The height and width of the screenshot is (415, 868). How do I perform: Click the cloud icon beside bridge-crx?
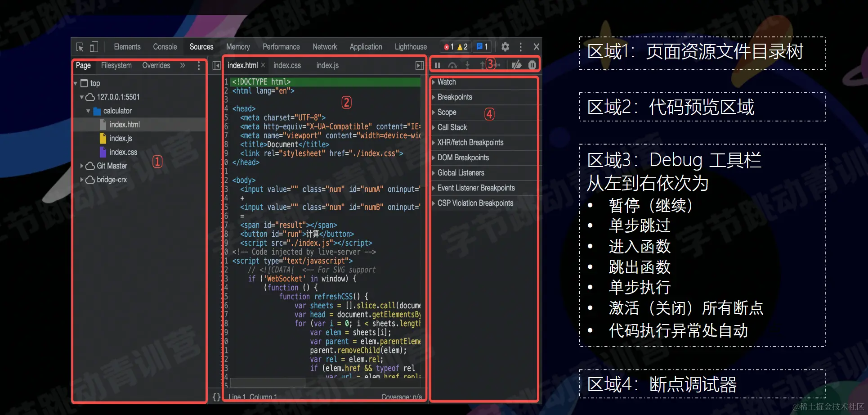(90, 180)
